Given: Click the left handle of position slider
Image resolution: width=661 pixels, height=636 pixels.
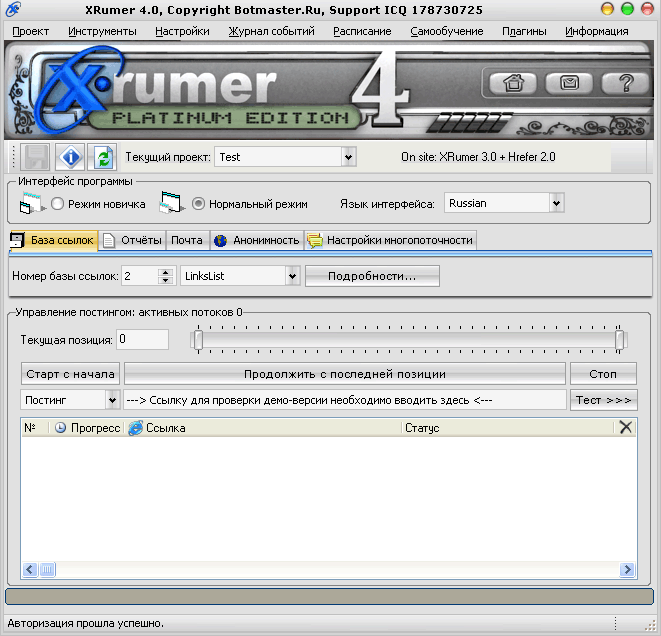Looking at the screenshot, I should click(198, 340).
